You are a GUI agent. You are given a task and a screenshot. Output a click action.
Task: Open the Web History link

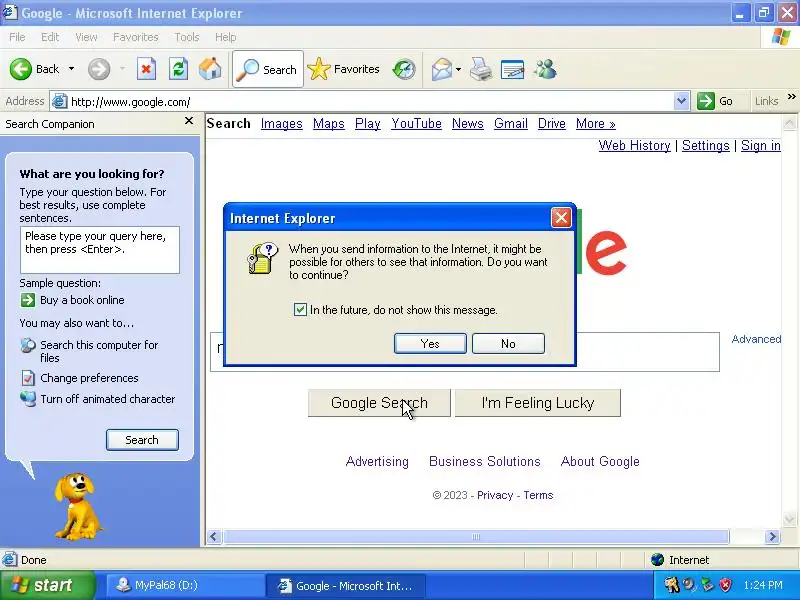click(x=634, y=145)
